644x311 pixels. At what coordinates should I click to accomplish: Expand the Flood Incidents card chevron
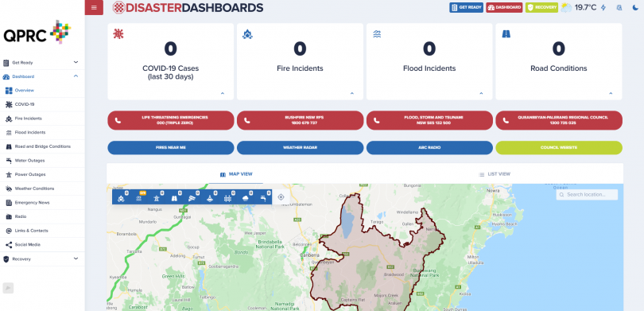481,93
